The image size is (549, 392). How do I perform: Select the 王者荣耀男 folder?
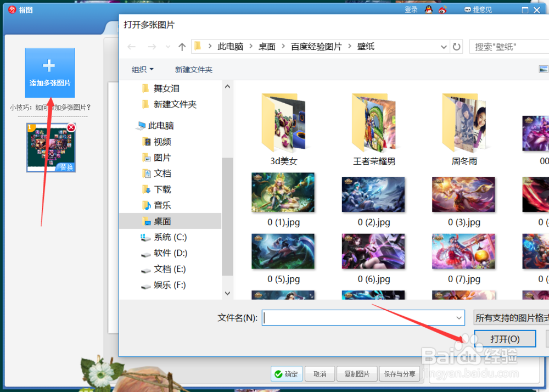[x=374, y=130]
